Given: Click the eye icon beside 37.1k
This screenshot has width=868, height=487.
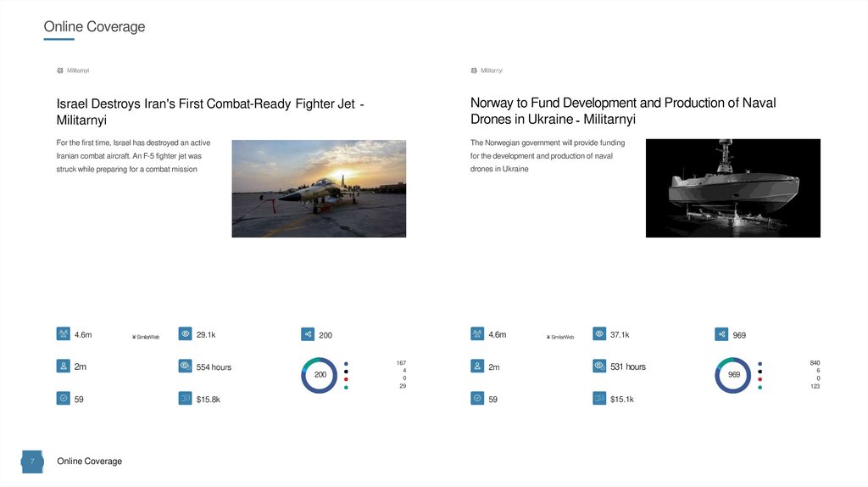Looking at the screenshot, I should click(599, 333).
